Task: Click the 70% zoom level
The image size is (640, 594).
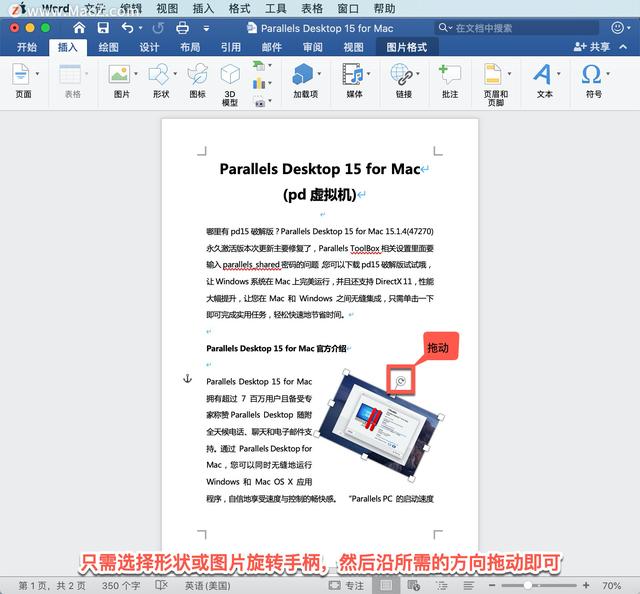Action: tap(611, 586)
